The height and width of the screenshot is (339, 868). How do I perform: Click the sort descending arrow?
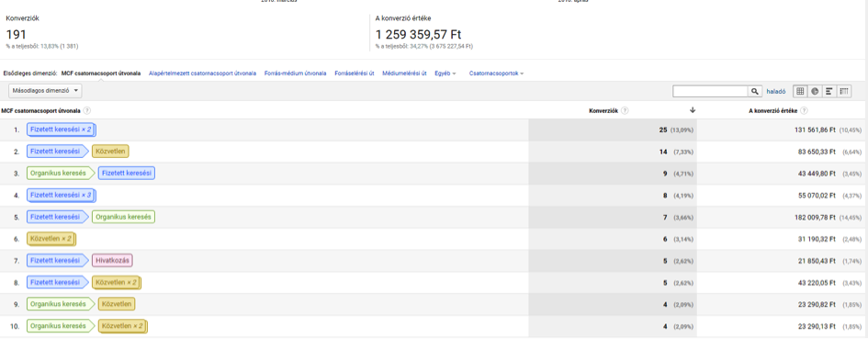click(692, 110)
